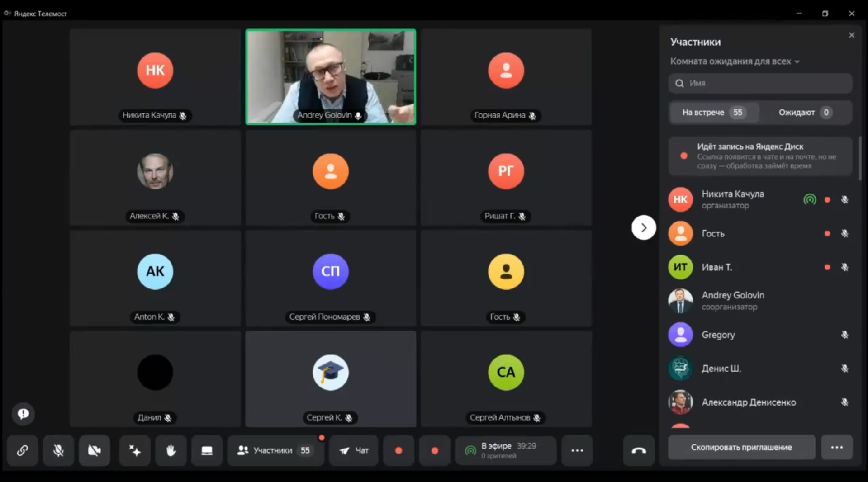Open the В эфире broadcast settings
This screenshot has height=482, width=868.
pyautogui.click(x=506, y=450)
